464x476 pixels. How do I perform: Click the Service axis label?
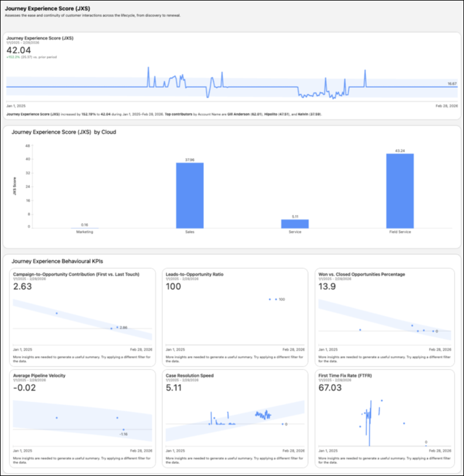[x=295, y=232]
